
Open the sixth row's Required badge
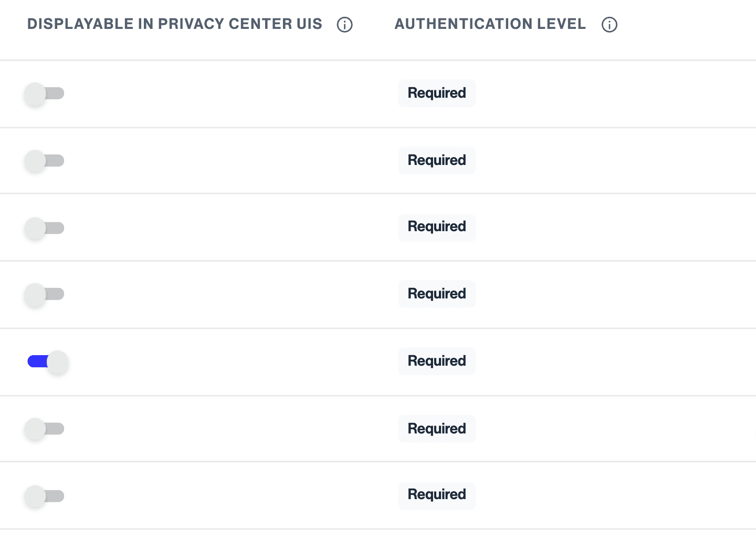pos(437,429)
